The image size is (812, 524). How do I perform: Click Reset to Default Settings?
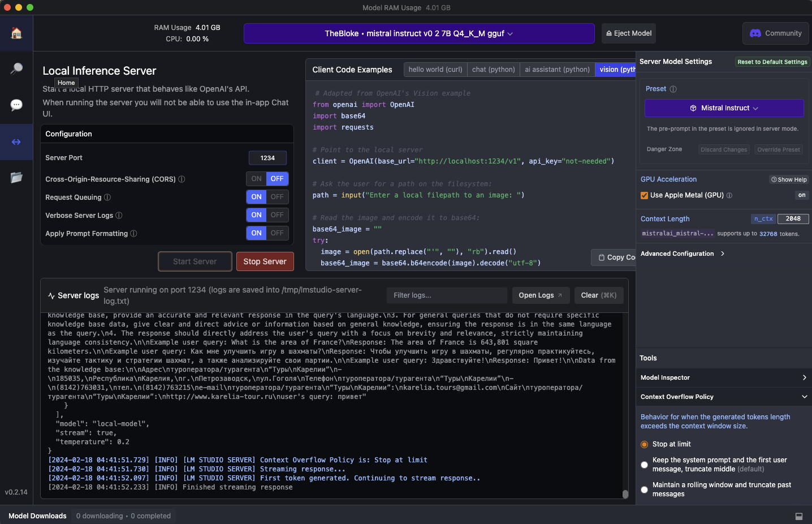pyautogui.click(x=772, y=62)
